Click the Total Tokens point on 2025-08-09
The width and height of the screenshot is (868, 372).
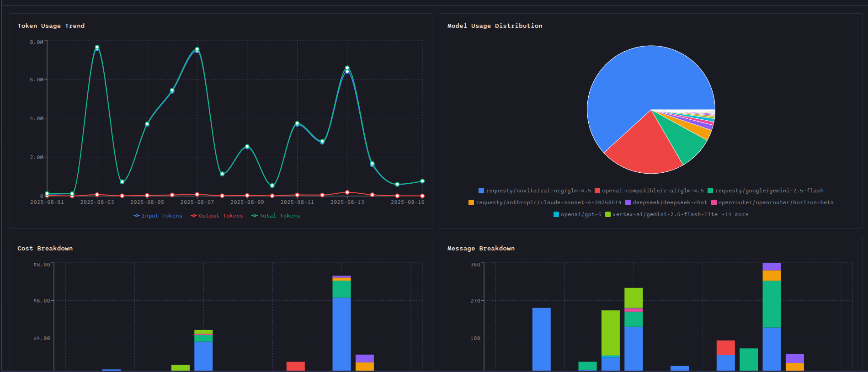[247, 147]
